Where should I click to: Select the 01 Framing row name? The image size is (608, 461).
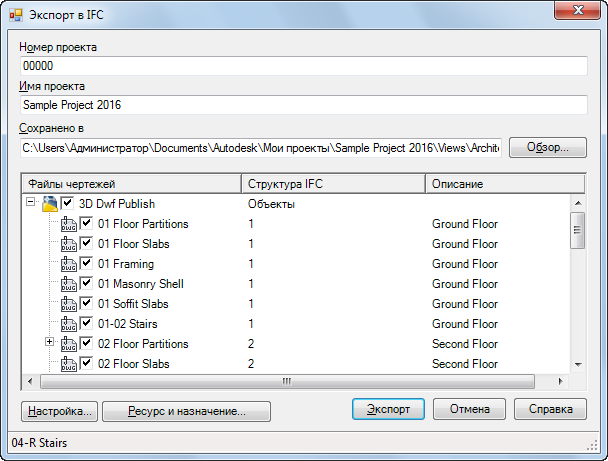point(126,264)
